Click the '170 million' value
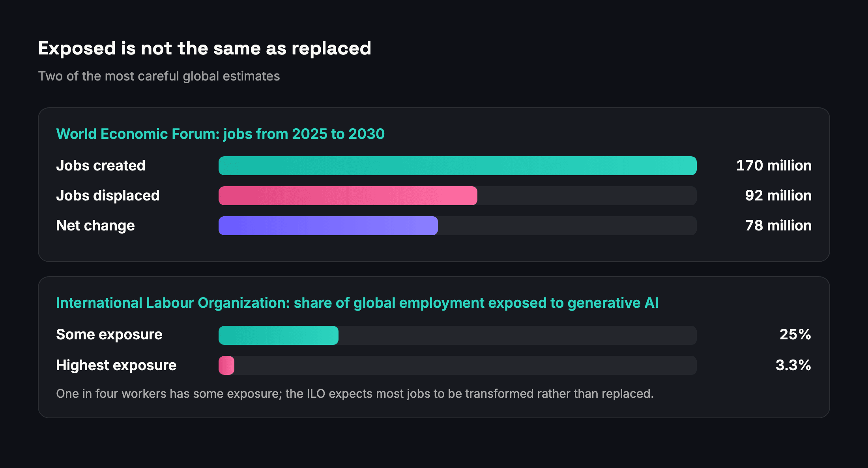The image size is (868, 468). pyautogui.click(x=774, y=165)
